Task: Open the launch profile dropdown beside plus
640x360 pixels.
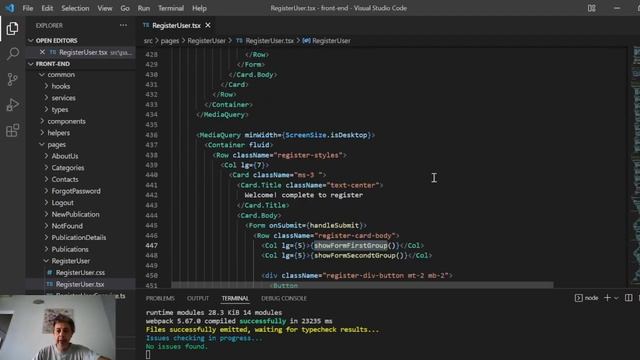Action: click(x=616, y=298)
